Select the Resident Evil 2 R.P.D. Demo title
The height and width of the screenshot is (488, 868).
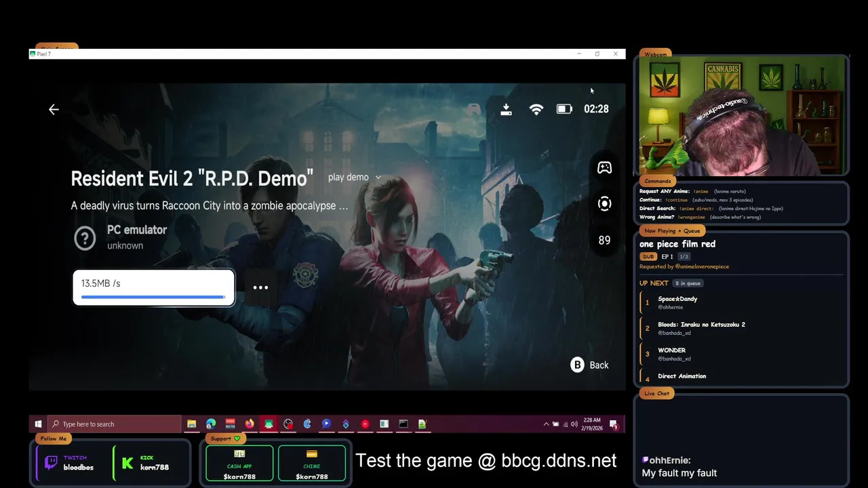tap(192, 178)
